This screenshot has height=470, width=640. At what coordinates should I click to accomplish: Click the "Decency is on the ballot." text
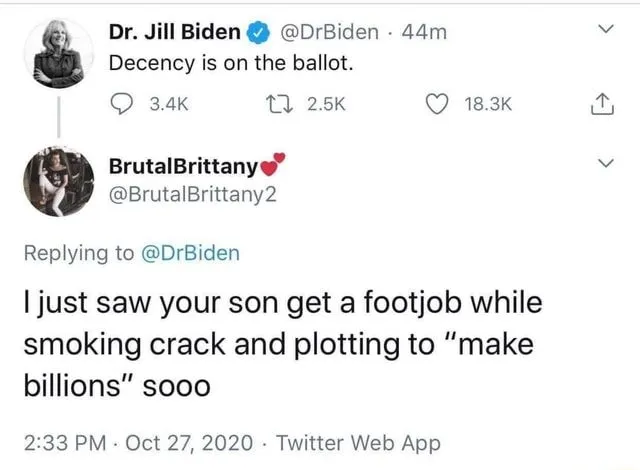click(x=230, y=63)
